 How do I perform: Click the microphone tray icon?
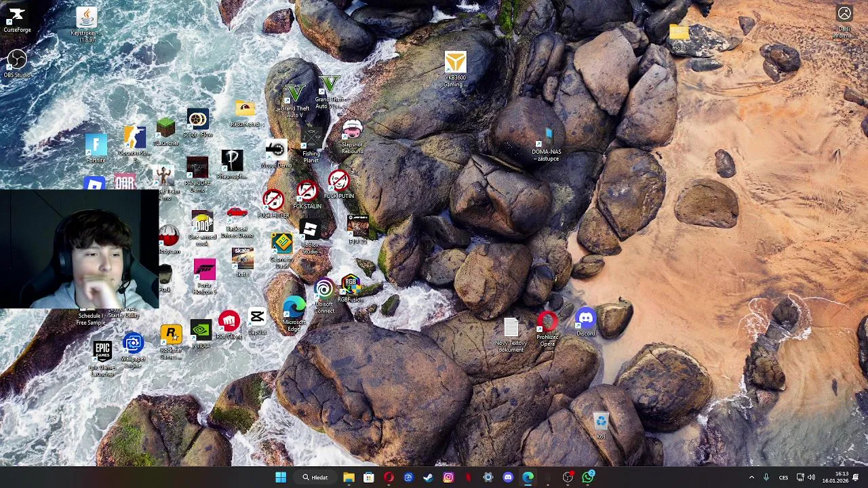pos(766,477)
